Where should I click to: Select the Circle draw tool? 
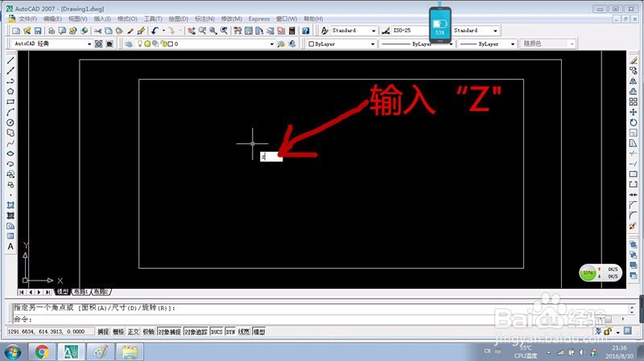pyautogui.click(x=10, y=122)
